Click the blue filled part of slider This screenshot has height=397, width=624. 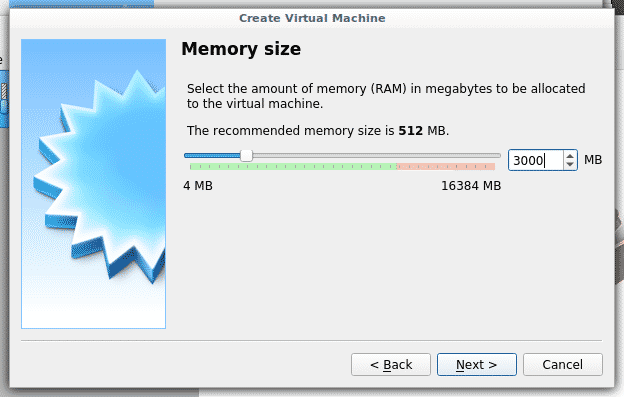(213, 156)
